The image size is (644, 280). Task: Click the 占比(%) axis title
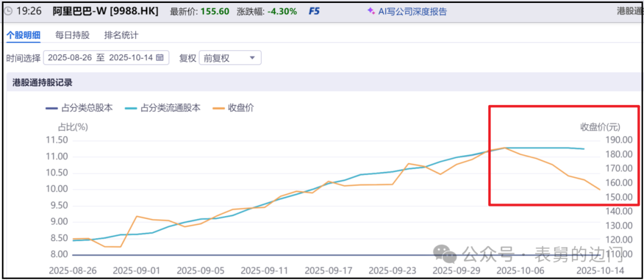point(74,127)
